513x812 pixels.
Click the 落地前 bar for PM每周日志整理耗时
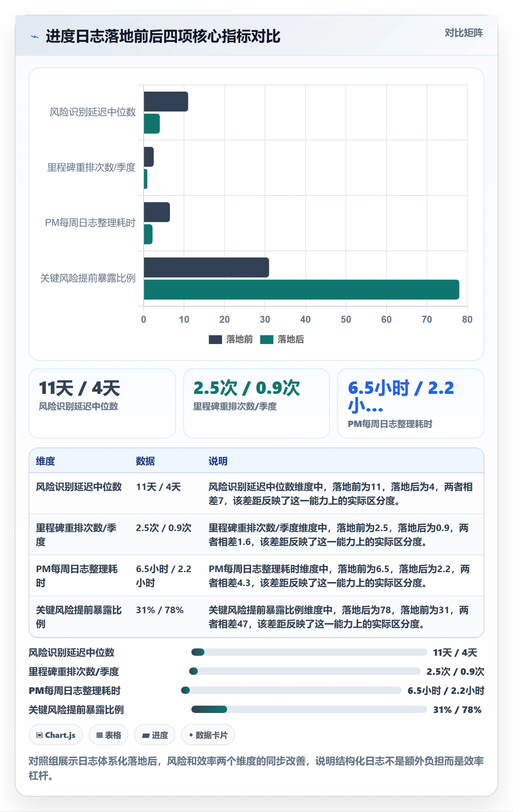coord(157,212)
